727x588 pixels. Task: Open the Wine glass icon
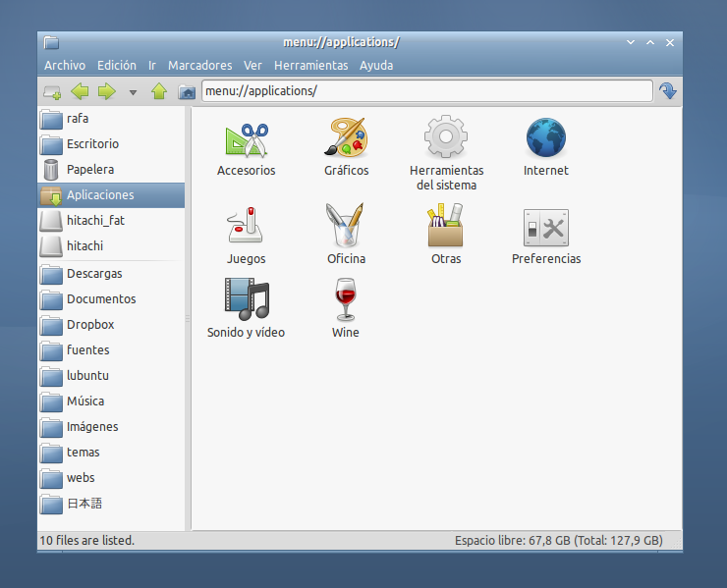pos(345,300)
